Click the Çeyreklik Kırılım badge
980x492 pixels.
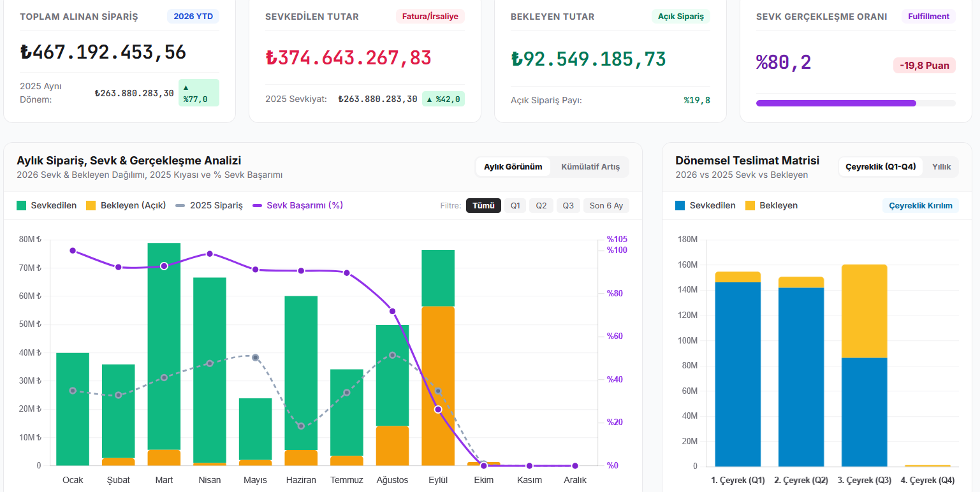click(921, 205)
